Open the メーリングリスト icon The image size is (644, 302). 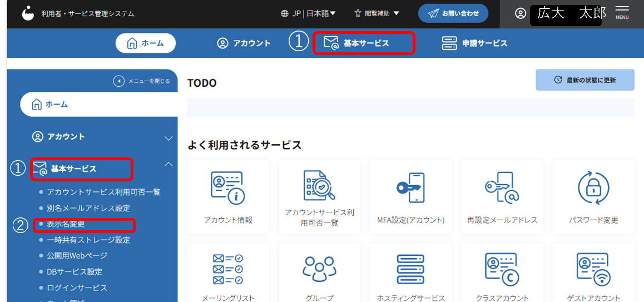click(x=227, y=269)
